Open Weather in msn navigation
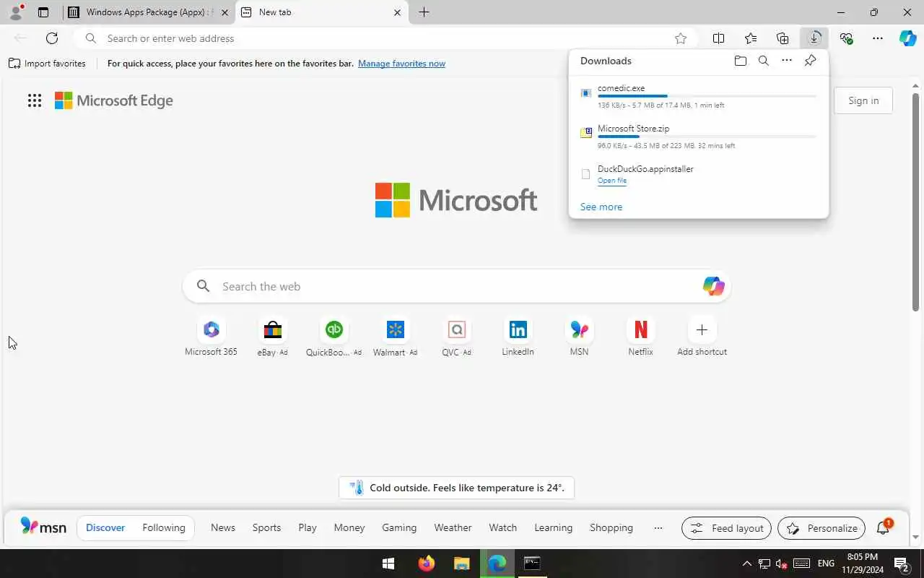This screenshot has height=578, width=924. (453, 527)
